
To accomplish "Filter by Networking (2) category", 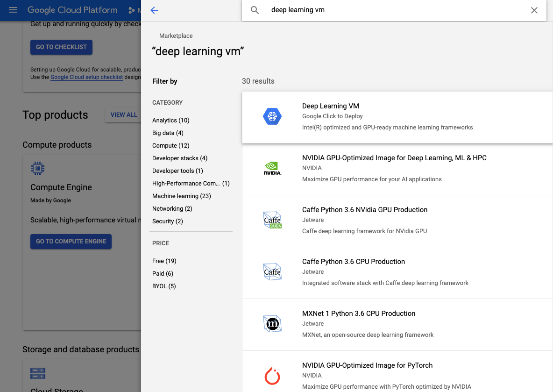I will (172, 209).
